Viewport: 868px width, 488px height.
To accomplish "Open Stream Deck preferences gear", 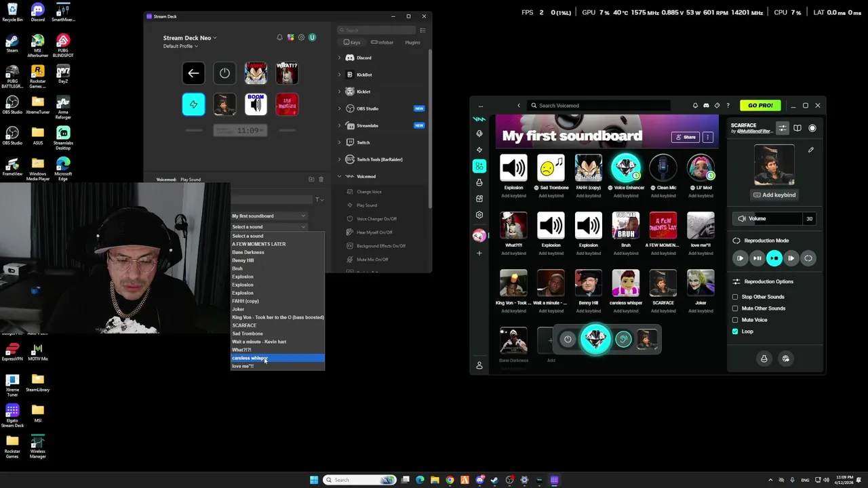I will click(301, 37).
